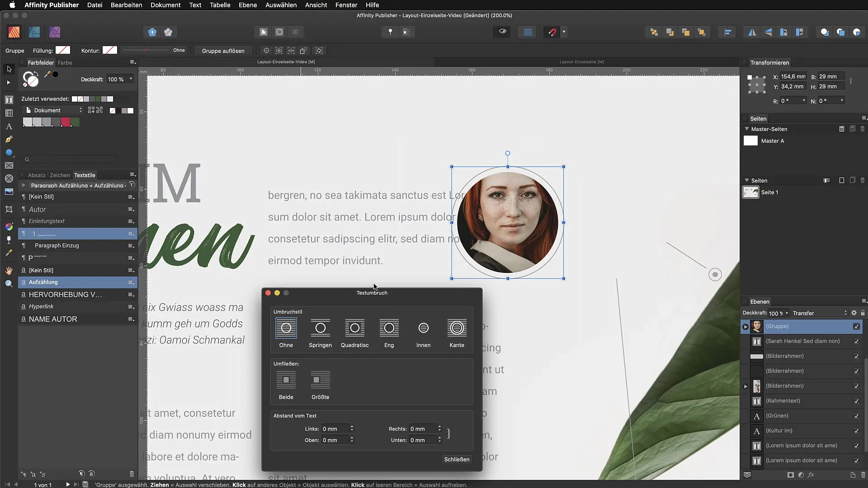Toggle visibility of Sarah Henkel text layer

pyautogui.click(x=856, y=341)
